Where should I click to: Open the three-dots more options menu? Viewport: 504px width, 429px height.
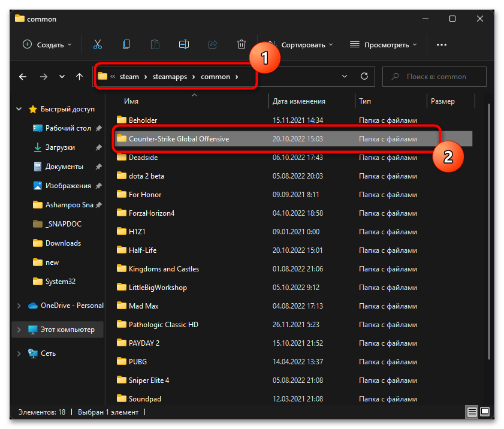441,45
